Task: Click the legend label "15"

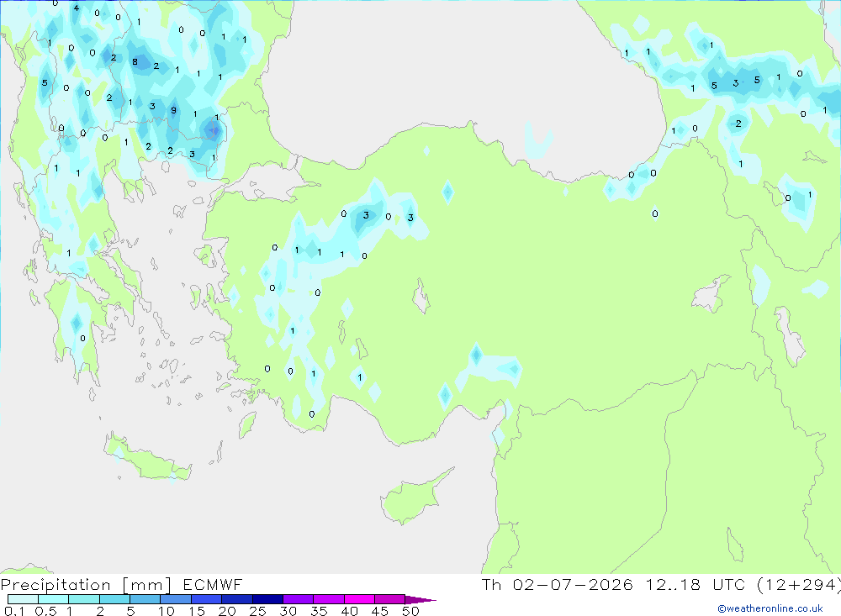Action: tap(197, 611)
